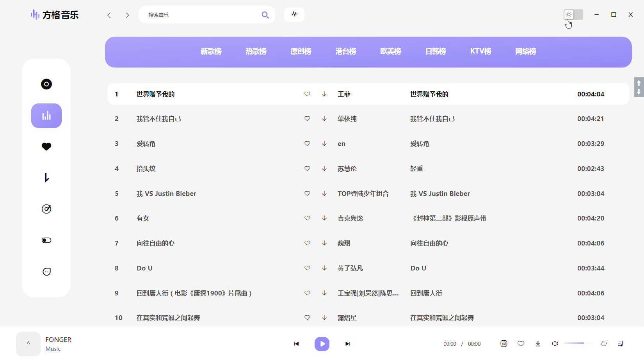The height and width of the screenshot is (361, 644).
Task: Select song title Do U in row 8
Action: tap(144, 268)
